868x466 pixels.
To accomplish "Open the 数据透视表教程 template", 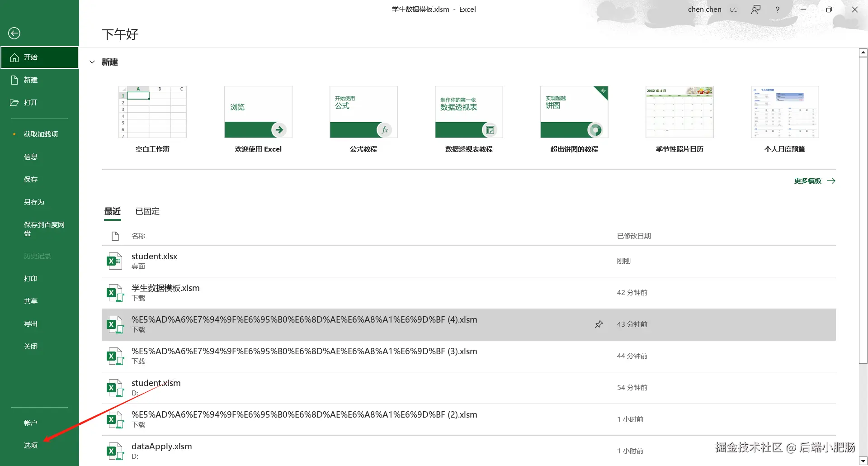I will [469, 119].
